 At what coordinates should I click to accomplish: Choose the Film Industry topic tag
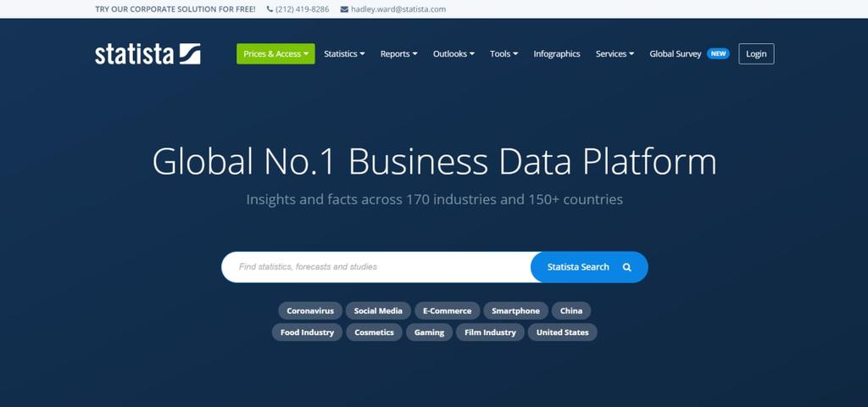(x=490, y=332)
